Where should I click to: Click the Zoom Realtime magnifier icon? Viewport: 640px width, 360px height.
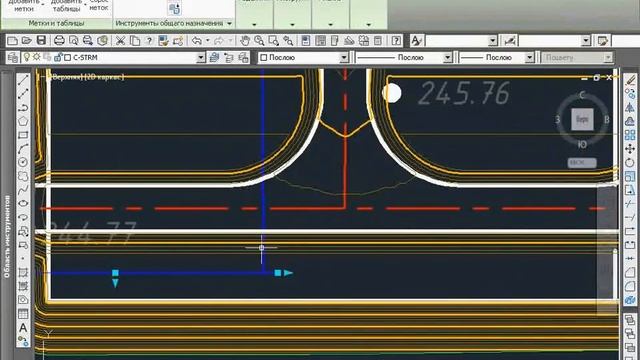[x=259, y=40]
